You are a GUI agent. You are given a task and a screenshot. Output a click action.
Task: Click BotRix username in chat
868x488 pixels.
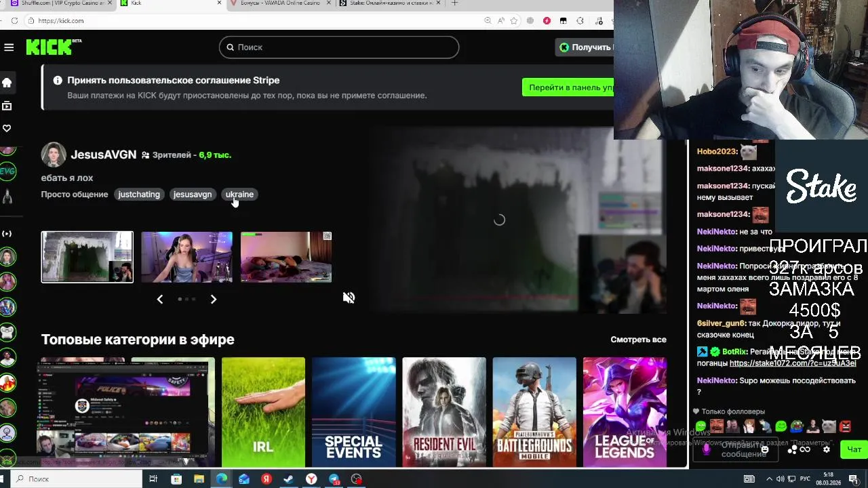(734, 352)
